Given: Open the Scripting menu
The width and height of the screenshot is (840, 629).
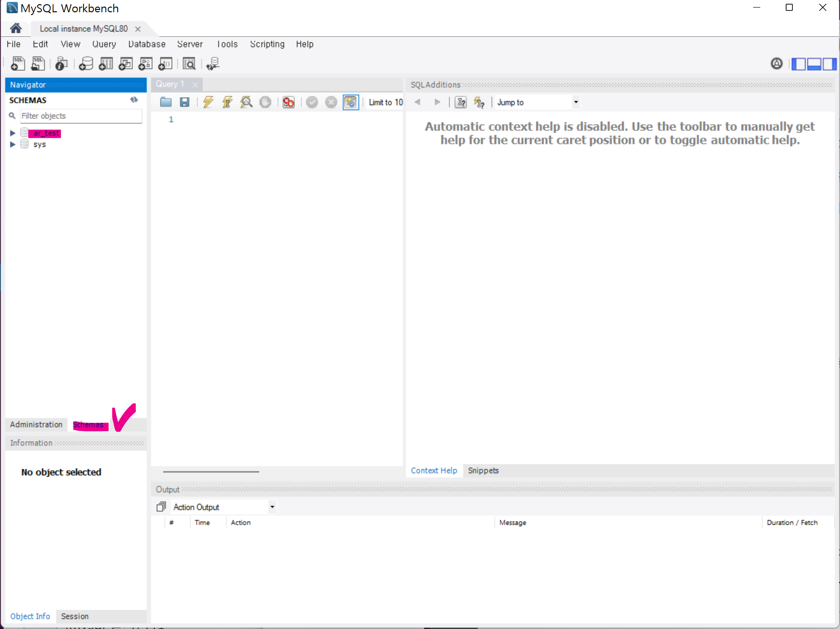Looking at the screenshot, I should click(x=267, y=44).
